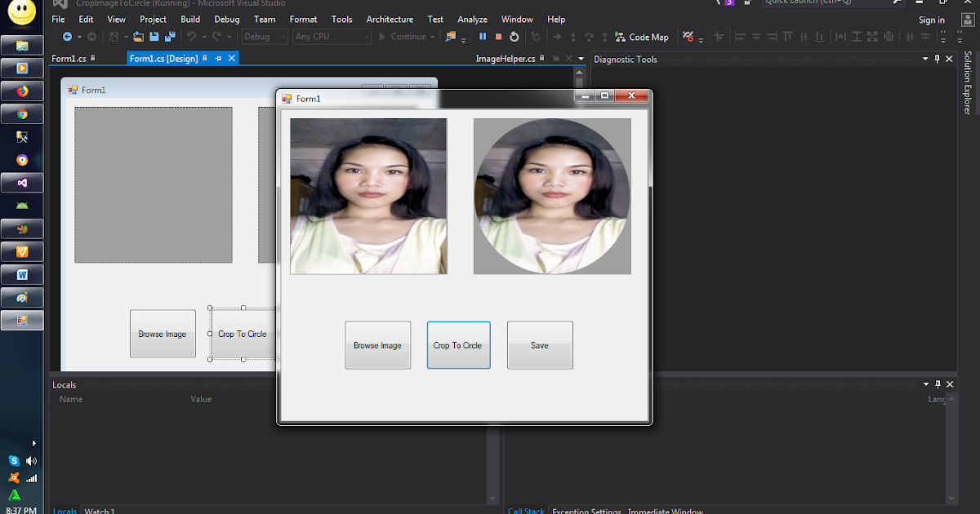Open the Solution Explorer side tab
The height and width of the screenshot is (514, 980).
point(969,83)
